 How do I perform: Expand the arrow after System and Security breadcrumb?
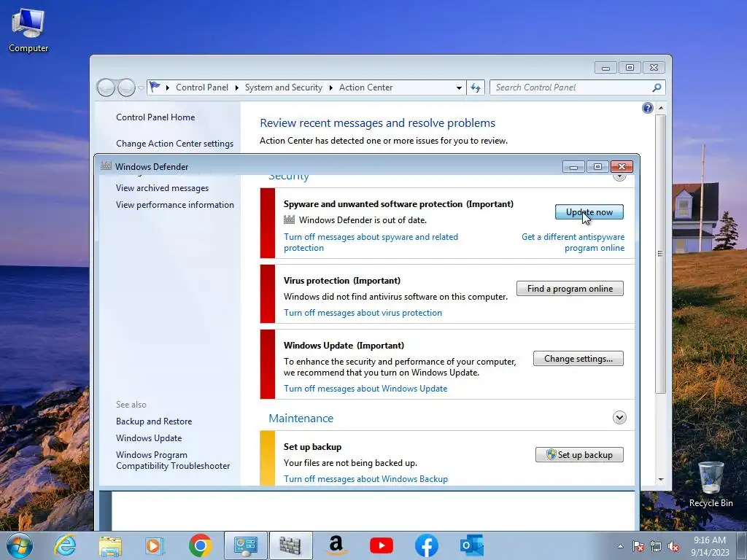(331, 87)
